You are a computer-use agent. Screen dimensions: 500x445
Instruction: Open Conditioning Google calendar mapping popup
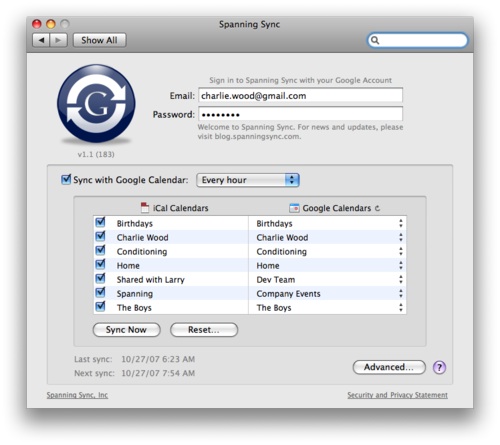click(x=401, y=251)
